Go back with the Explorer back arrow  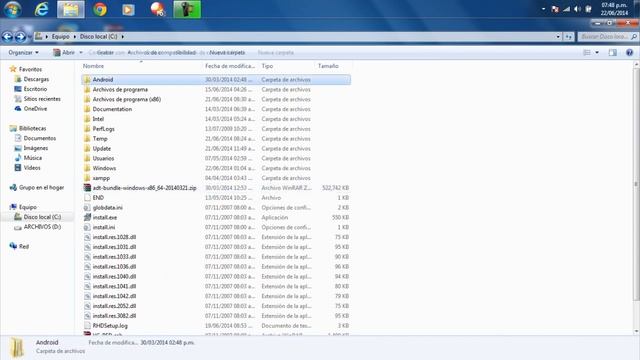coord(7,37)
